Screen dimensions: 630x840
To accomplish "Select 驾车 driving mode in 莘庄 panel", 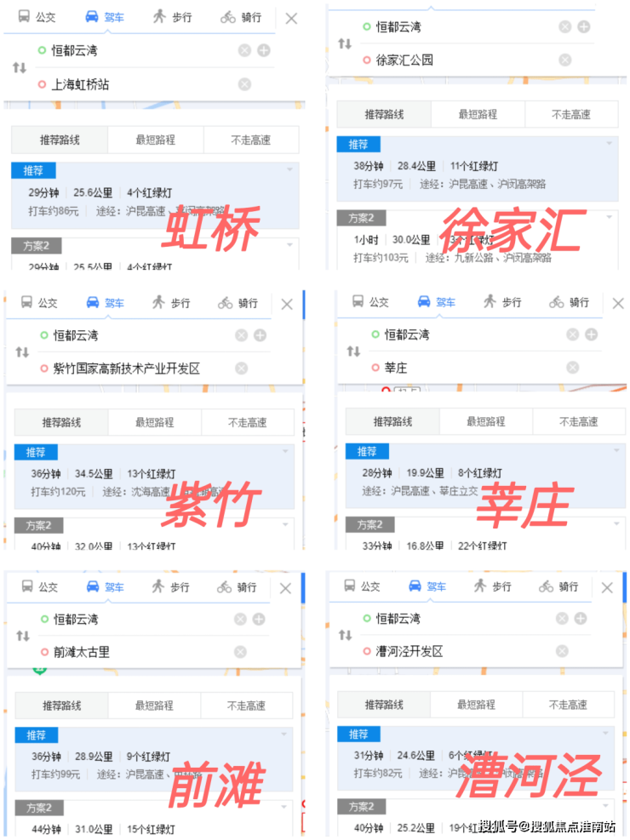I will pyautogui.click(x=436, y=302).
